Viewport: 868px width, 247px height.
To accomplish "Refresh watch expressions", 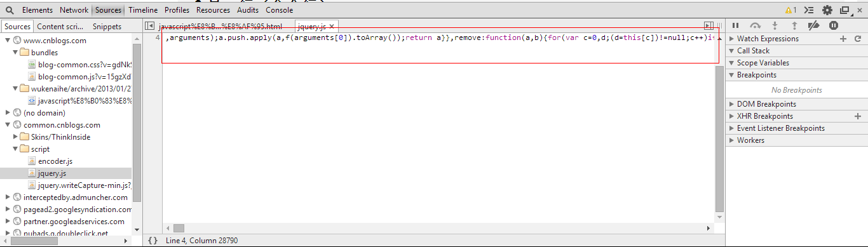I will [x=858, y=39].
